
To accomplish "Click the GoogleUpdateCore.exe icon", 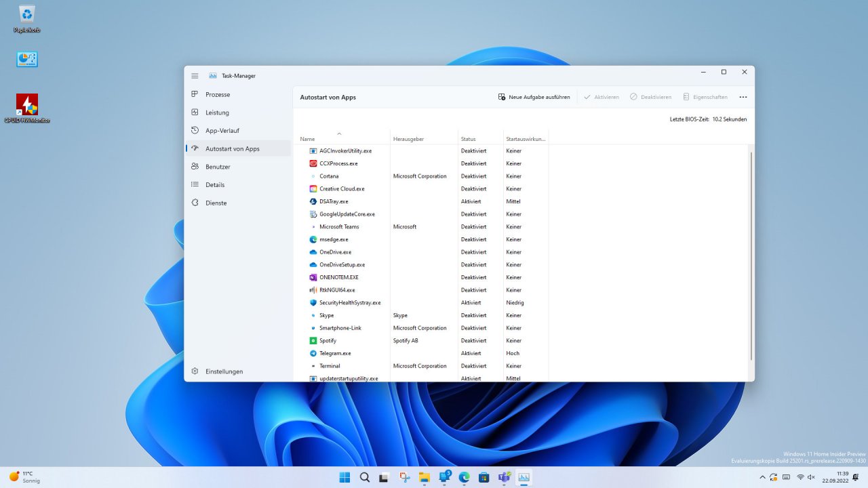I will [313, 214].
